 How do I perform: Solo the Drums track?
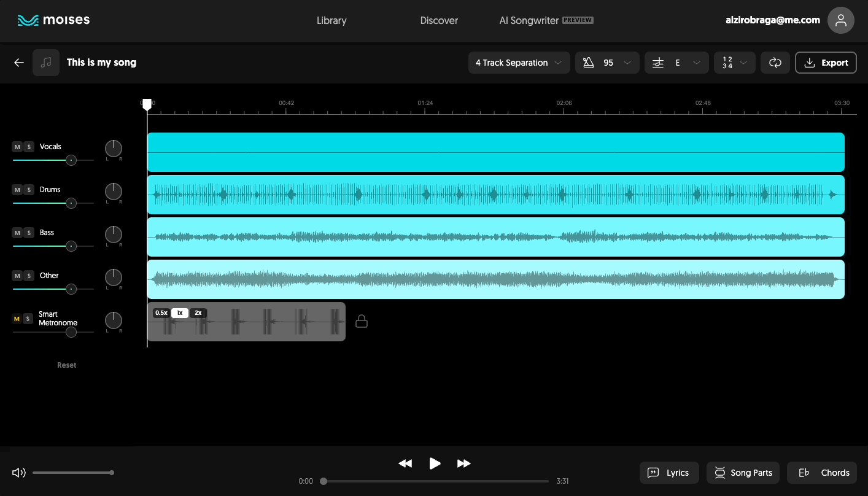pyautogui.click(x=29, y=190)
